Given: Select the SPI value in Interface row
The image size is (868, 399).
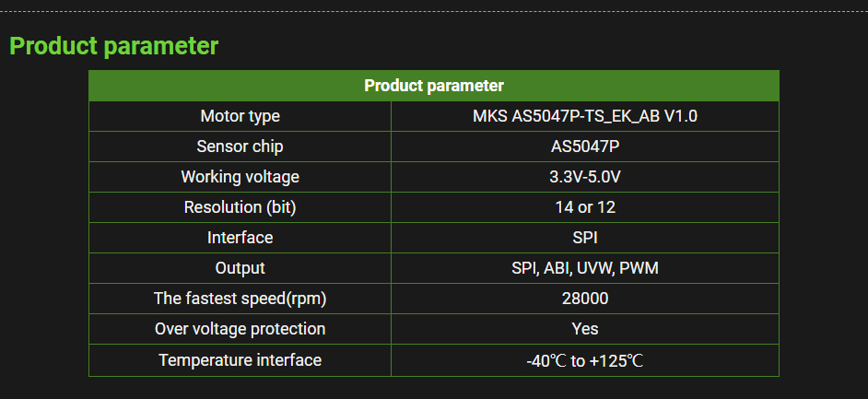Looking at the screenshot, I should (584, 238).
